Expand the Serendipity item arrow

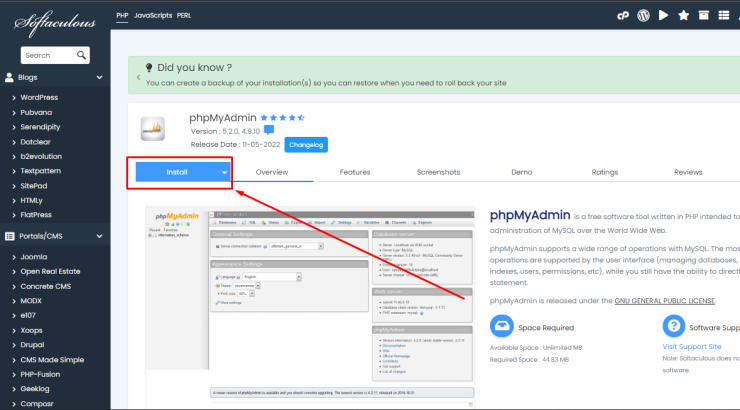14,127
